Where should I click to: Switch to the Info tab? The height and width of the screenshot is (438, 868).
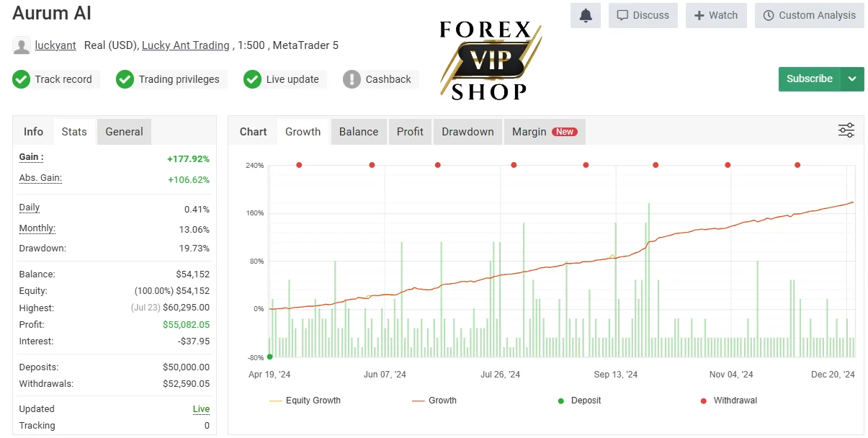click(x=33, y=132)
